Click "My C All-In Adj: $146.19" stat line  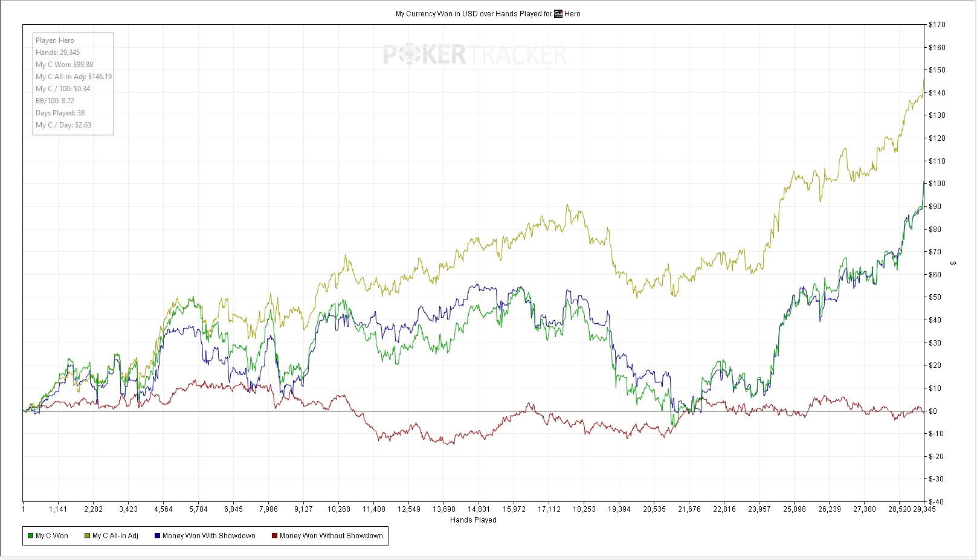pyautogui.click(x=74, y=77)
